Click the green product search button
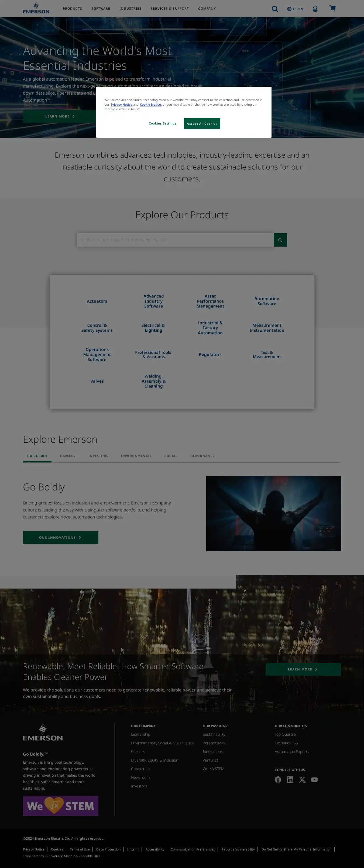The image size is (364, 868). [x=280, y=240]
